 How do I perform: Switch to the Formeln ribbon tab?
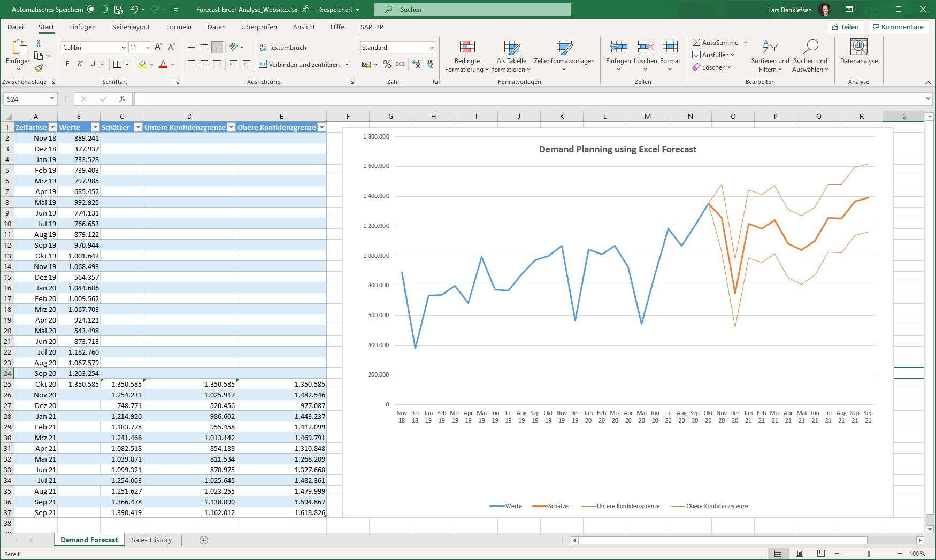[x=179, y=27]
